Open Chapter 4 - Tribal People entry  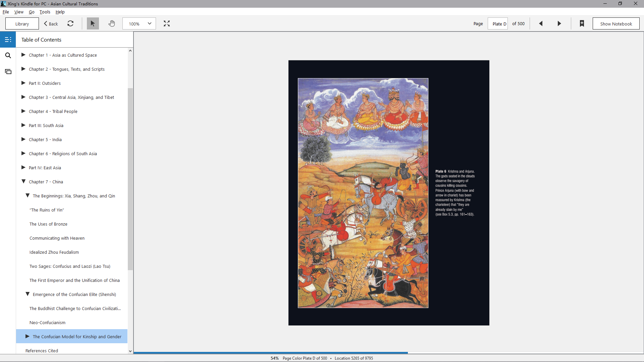pyautogui.click(x=53, y=111)
